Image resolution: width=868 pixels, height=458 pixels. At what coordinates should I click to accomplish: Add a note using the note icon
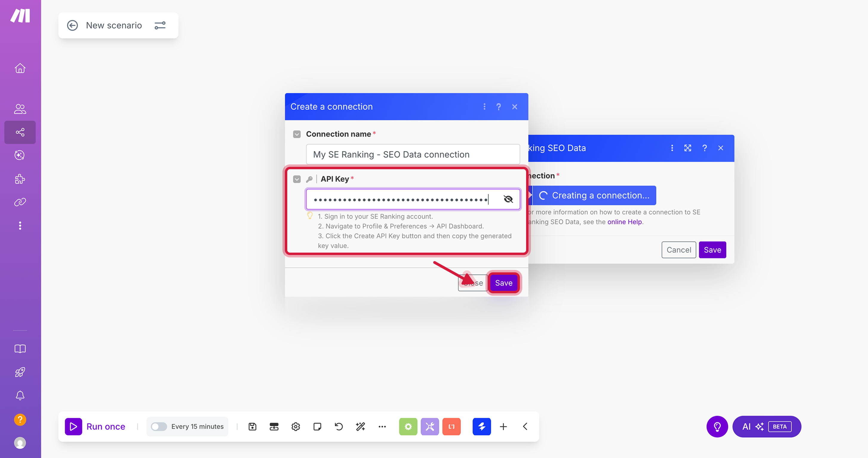click(317, 426)
